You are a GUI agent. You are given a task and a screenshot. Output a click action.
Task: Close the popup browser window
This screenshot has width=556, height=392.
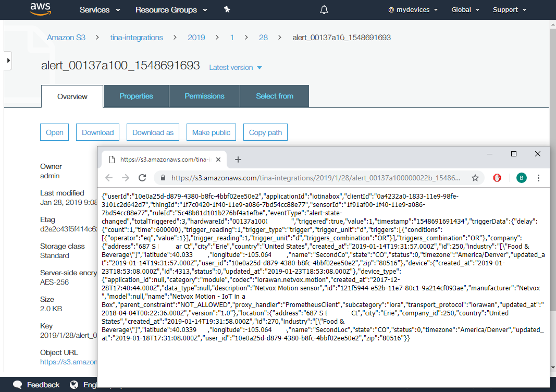click(538, 154)
